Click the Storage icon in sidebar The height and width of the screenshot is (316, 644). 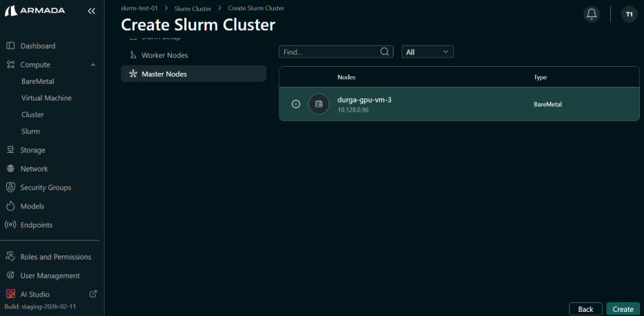(11, 150)
